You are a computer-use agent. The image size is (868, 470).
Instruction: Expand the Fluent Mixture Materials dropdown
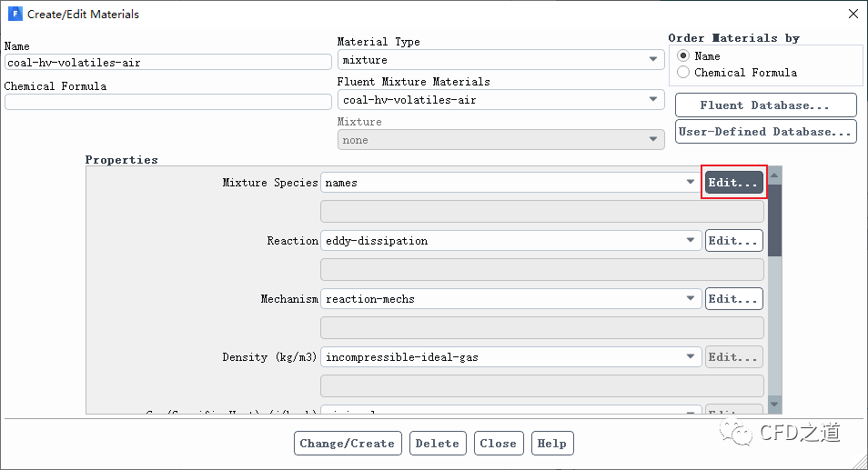[500, 100]
